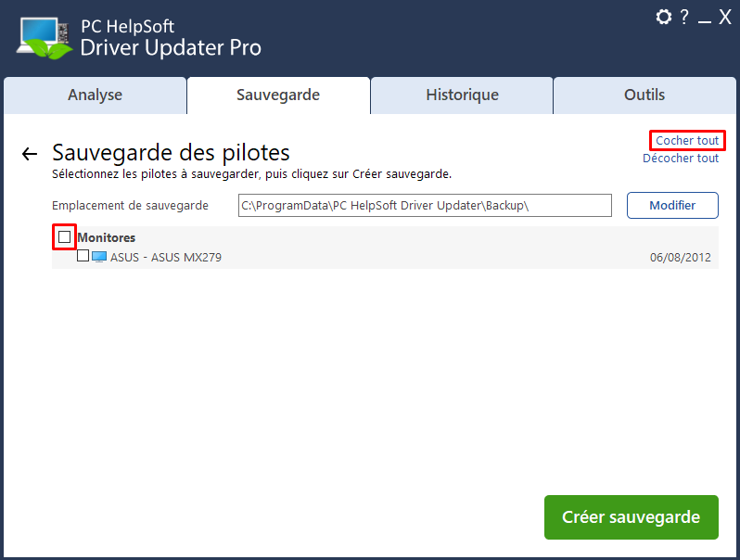
Task: Switch to the Analyse tab
Action: pyautogui.click(x=95, y=95)
